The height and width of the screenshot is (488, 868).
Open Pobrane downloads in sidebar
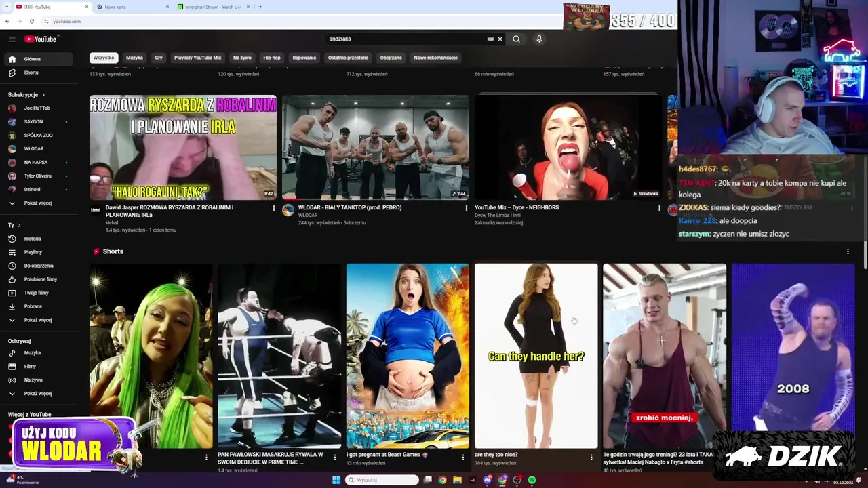click(37, 306)
